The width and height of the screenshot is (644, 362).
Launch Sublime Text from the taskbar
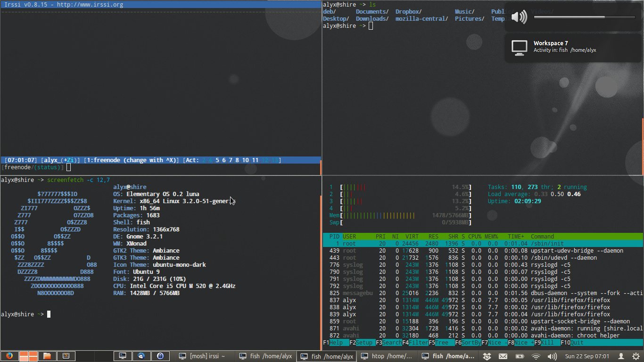(66, 356)
